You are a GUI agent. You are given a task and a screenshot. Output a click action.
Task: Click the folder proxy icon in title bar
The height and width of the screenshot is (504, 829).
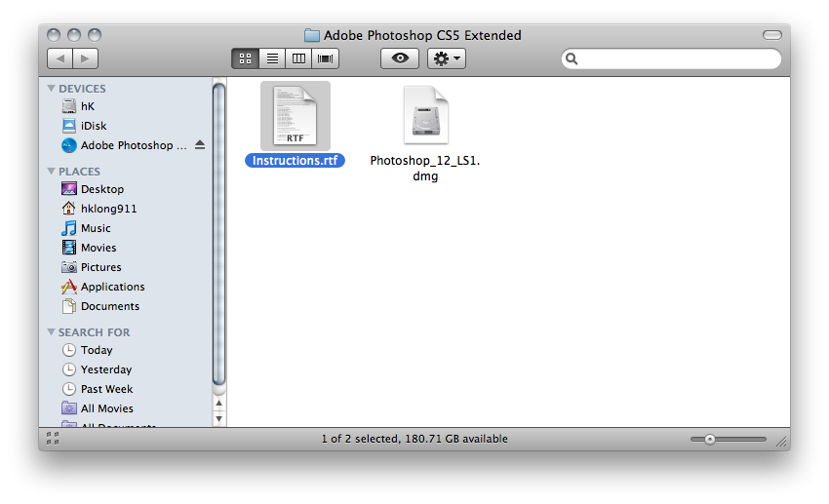(x=312, y=35)
